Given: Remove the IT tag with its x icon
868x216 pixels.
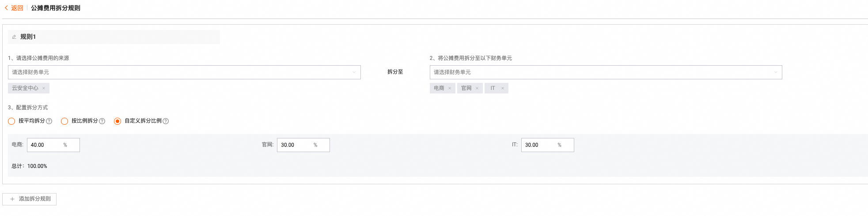Looking at the screenshot, I should (x=503, y=88).
